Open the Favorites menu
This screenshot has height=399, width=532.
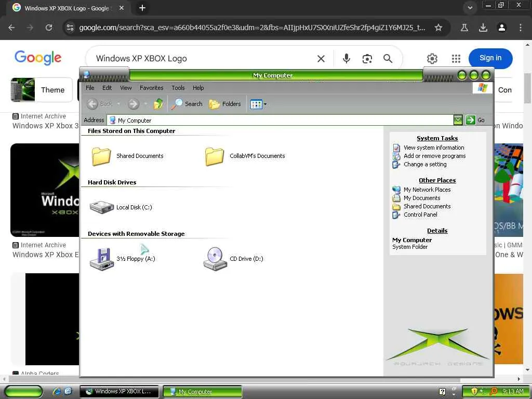click(x=151, y=88)
